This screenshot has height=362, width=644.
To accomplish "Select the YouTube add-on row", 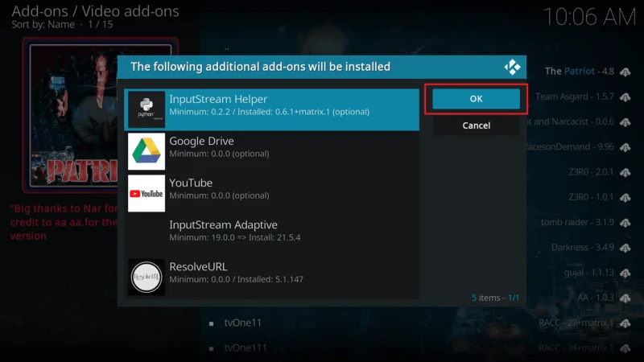I will (x=271, y=193).
